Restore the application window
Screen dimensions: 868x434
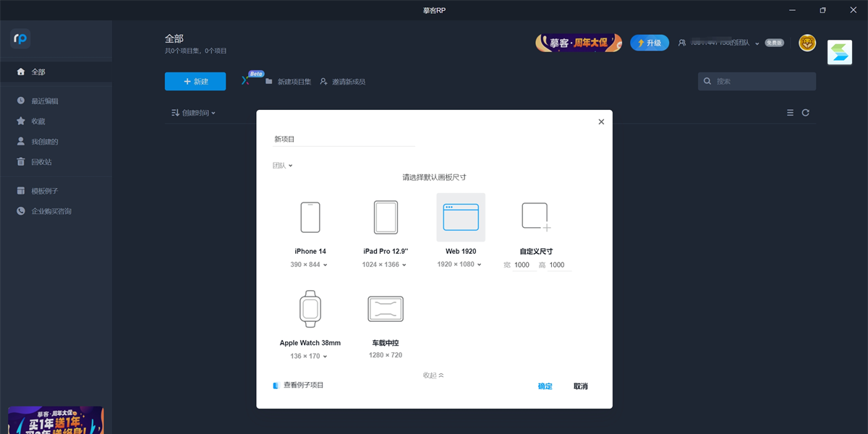point(822,10)
